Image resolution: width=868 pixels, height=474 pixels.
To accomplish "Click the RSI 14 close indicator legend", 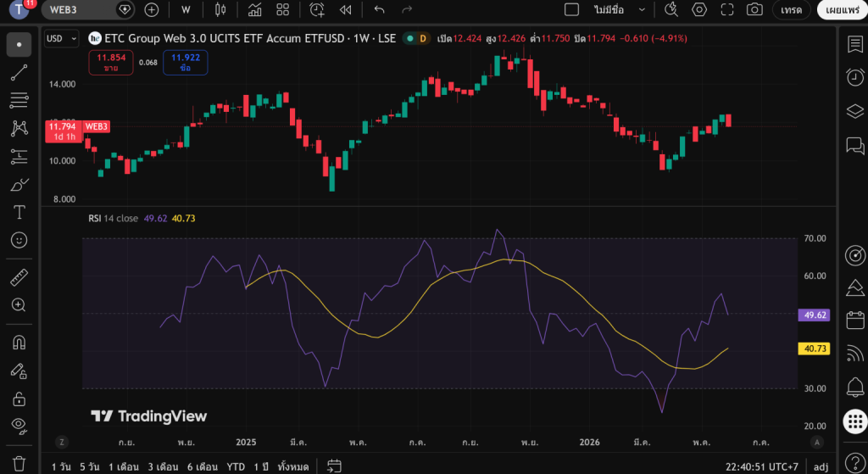I will click(x=113, y=218).
